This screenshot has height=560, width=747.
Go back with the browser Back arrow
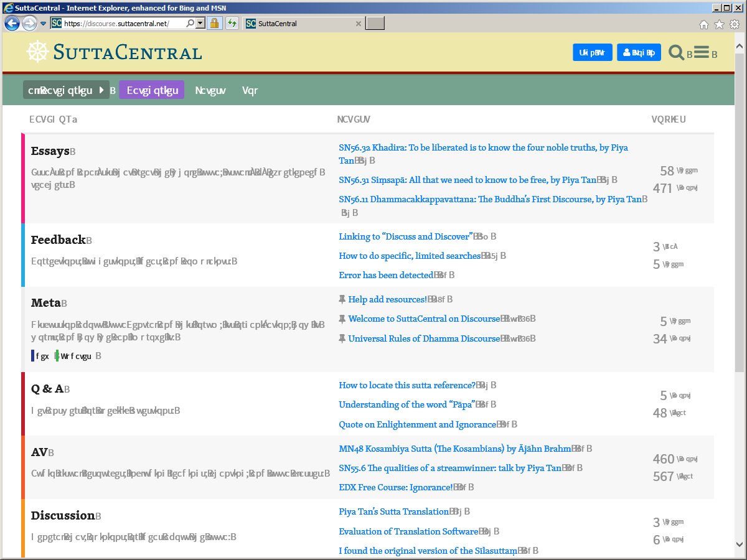tap(12, 24)
